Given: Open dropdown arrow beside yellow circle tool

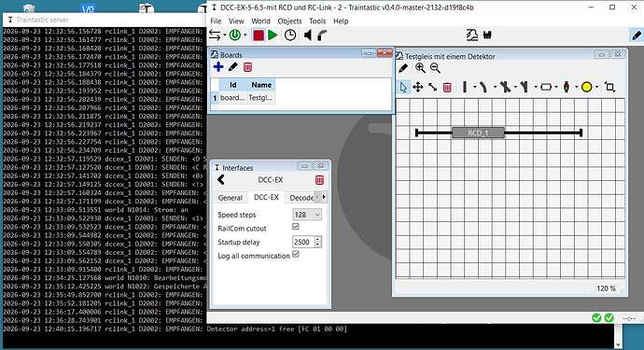Looking at the screenshot, I should pyautogui.click(x=596, y=87).
